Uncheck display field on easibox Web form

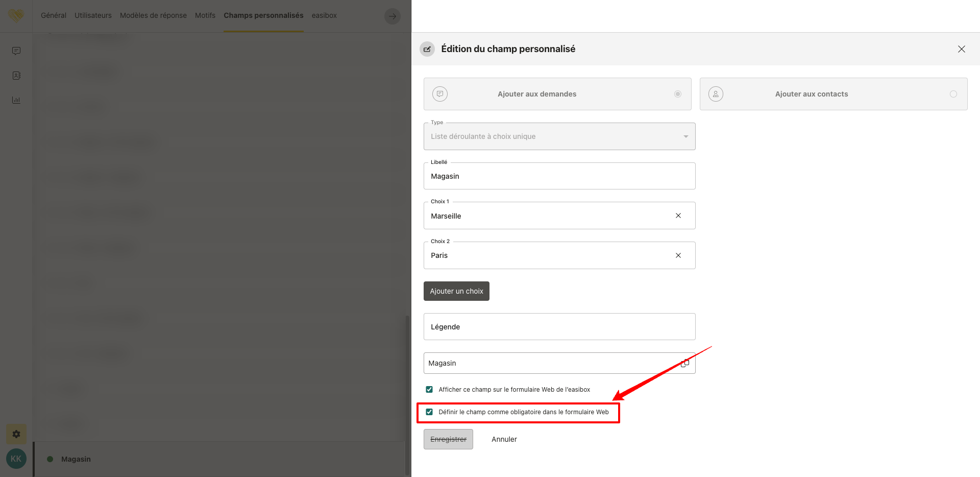429,390
